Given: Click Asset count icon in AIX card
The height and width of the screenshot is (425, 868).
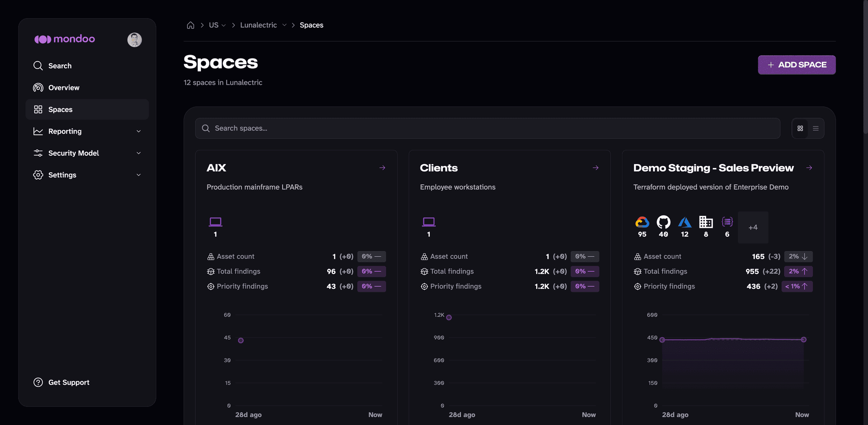Looking at the screenshot, I should click(x=211, y=257).
